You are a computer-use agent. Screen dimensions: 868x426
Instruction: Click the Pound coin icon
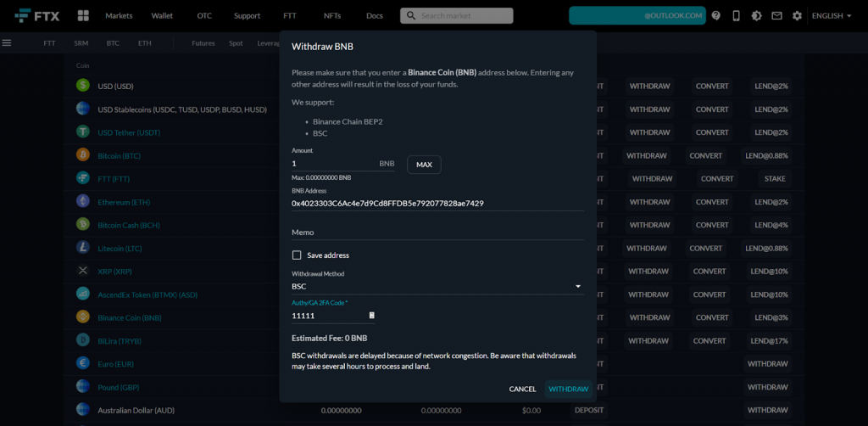point(83,387)
